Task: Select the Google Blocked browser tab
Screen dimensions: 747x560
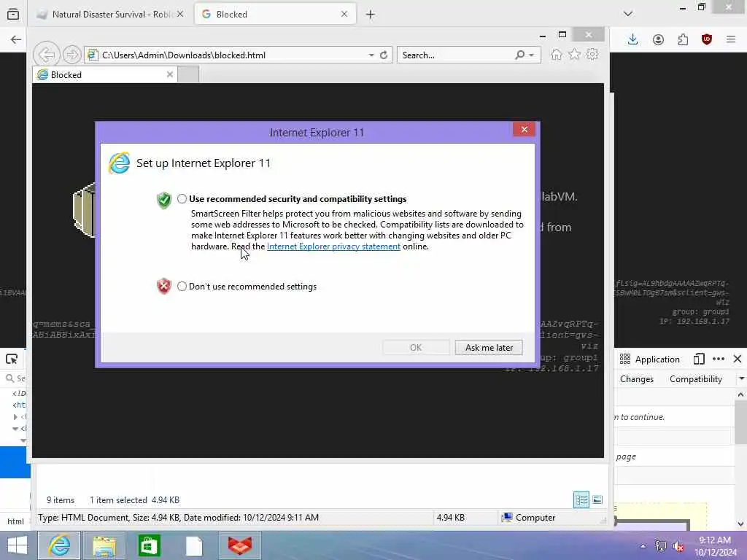Action: pyautogui.click(x=274, y=15)
